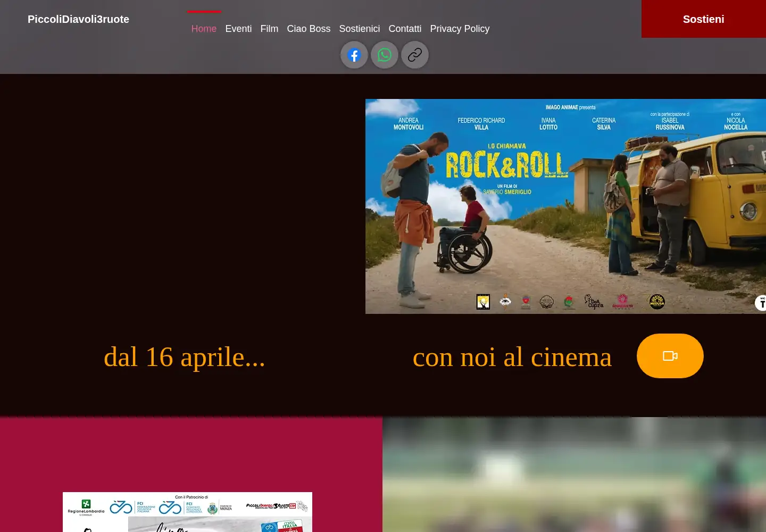Open the Eventi menu item
Viewport: 766px width, 532px height.
pyautogui.click(x=238, y=29)
